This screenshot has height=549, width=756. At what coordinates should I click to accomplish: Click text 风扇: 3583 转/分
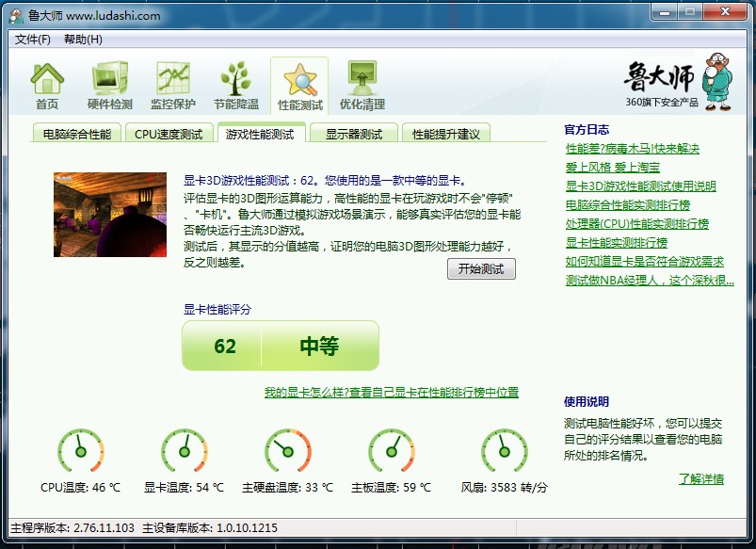tap(505, 487)
